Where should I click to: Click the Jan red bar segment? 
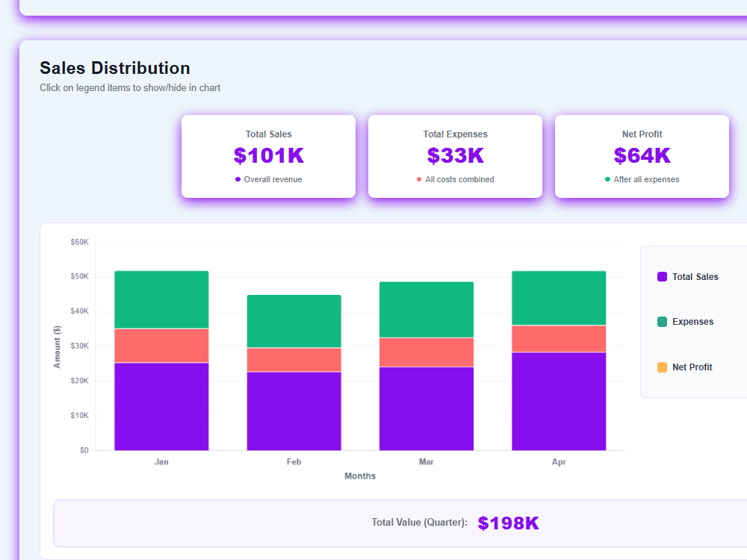(x=161, y=346)
